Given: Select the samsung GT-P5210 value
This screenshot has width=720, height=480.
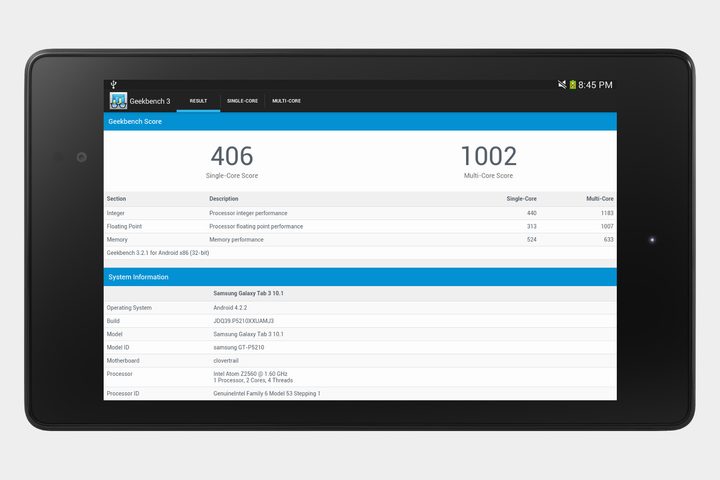Looking at the screenshot, I should [x=239, y=348].
